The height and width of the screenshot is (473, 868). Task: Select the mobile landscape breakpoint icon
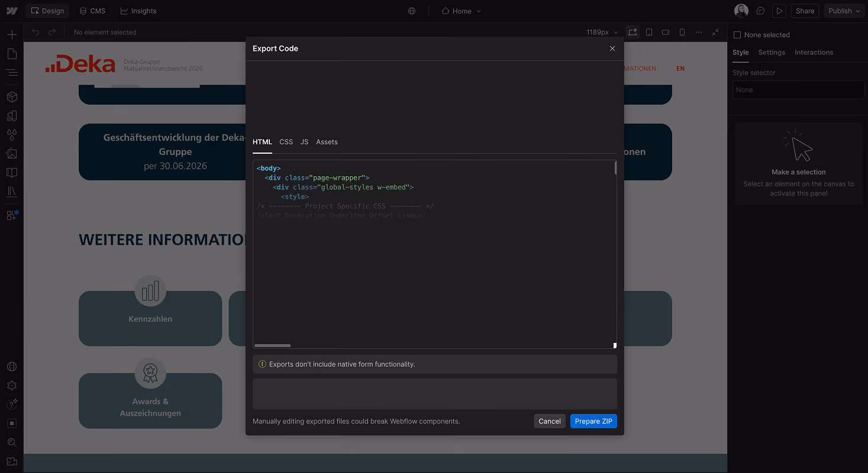666,33
